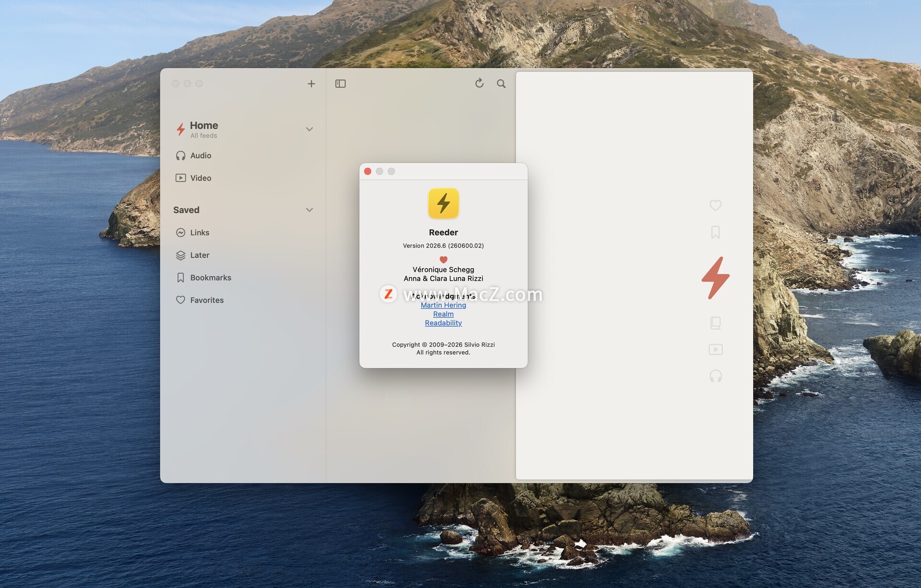Collapse the Home section chevron
This screenshot has width=921, height=588.
(x=309, y=129)
